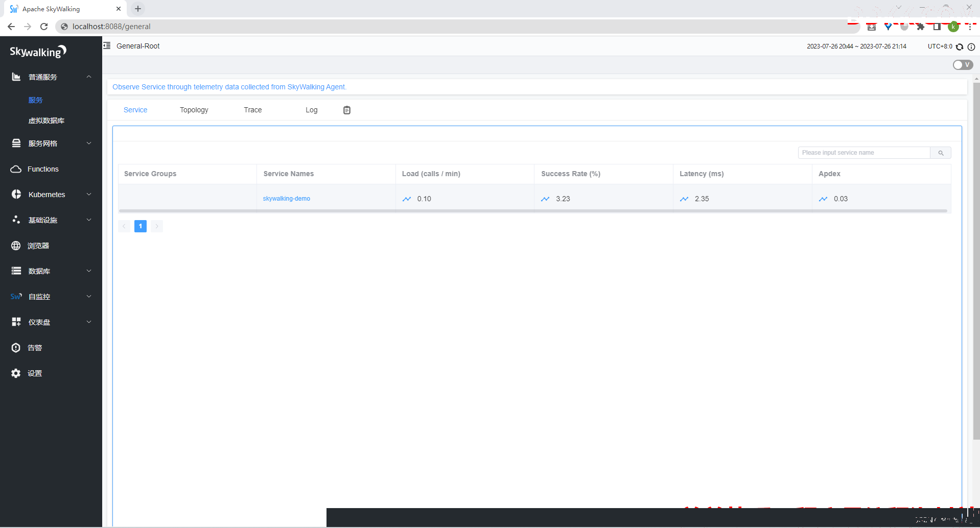Reload the browser page
The width and height of the screenshot is (980, 528).
pos(44,27)
